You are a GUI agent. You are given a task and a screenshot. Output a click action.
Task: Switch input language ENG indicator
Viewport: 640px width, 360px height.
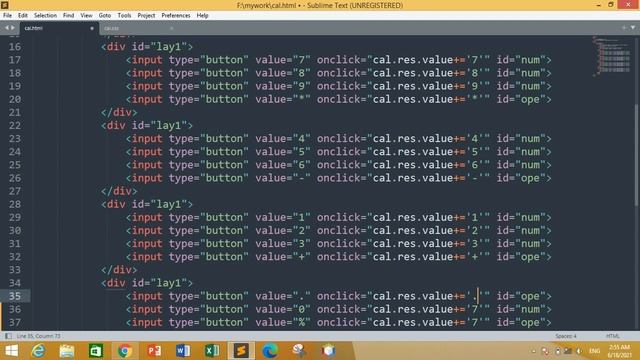coord(595,351)
